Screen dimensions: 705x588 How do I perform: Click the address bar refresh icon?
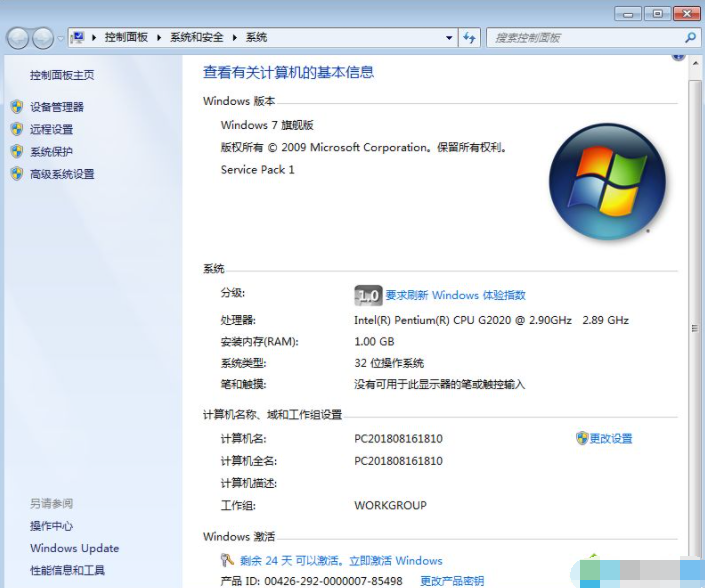tap(470, 38)
